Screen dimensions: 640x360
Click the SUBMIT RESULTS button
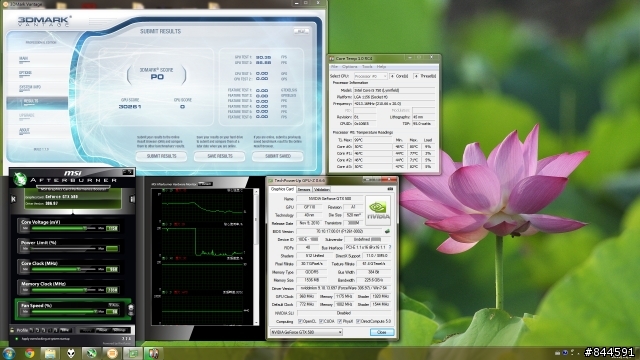pos(161,156)
